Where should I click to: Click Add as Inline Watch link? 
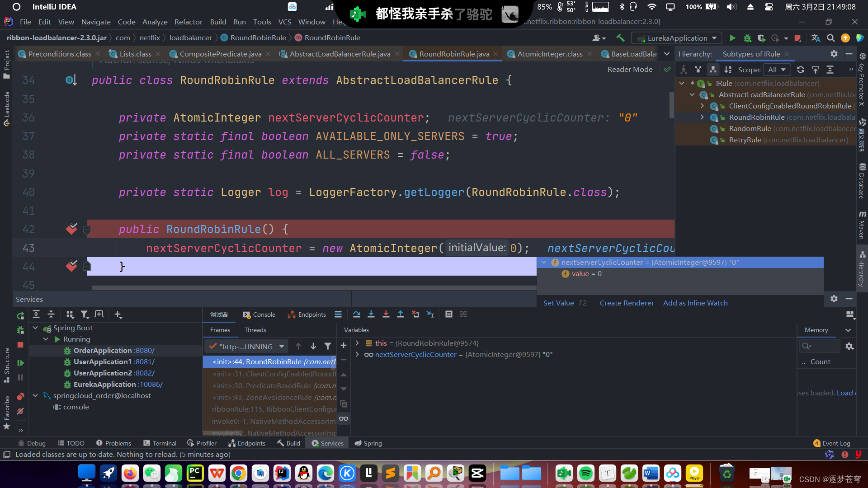pyautogui.click(x=695, y=303)
